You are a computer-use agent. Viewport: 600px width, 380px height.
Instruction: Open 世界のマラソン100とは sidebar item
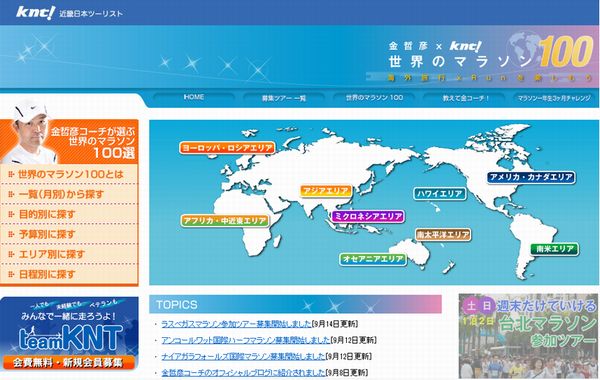point(69,175)
